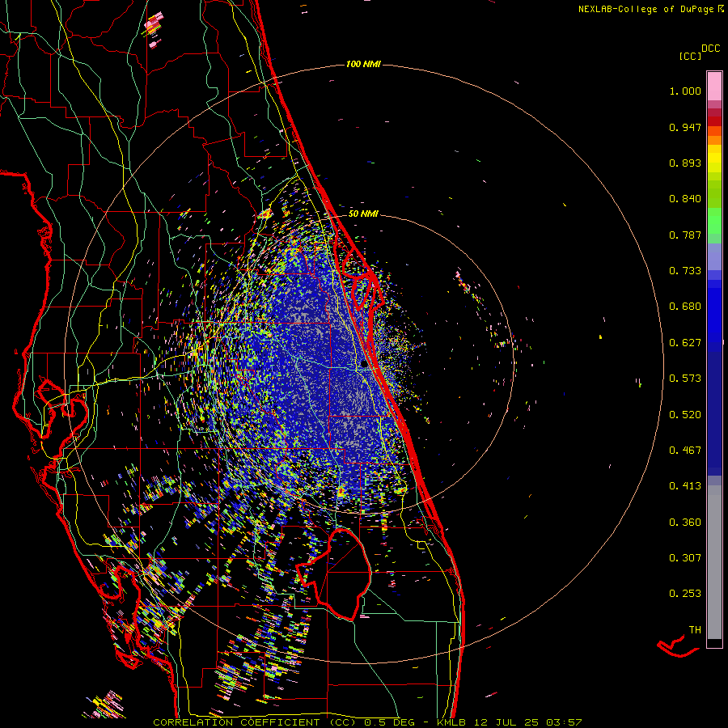Click the [CC] units label
Viewport: 728px width, 728px height.
[690, 56]
